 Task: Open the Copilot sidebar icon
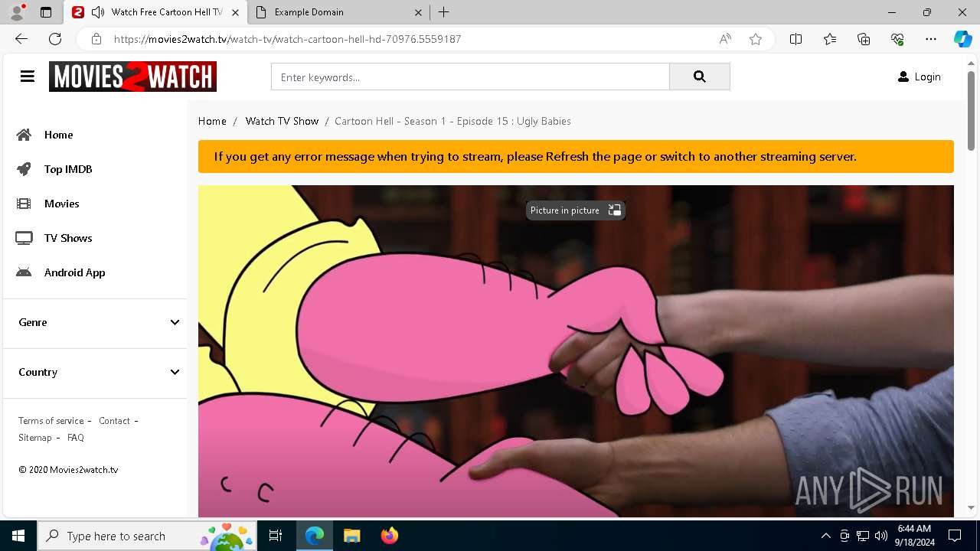[962, 39]
